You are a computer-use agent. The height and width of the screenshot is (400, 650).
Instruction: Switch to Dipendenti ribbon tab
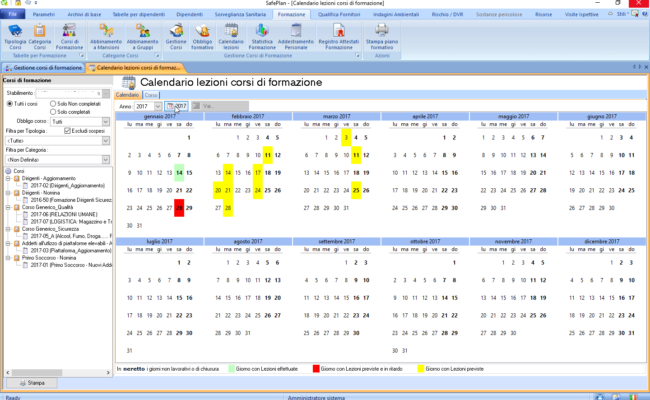point(189,14)
